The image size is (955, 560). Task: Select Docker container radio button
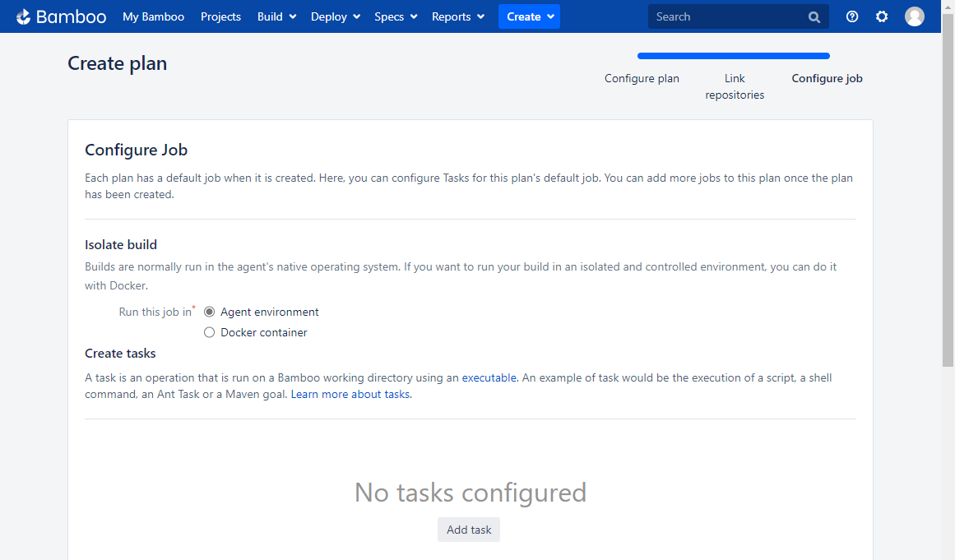210,332
